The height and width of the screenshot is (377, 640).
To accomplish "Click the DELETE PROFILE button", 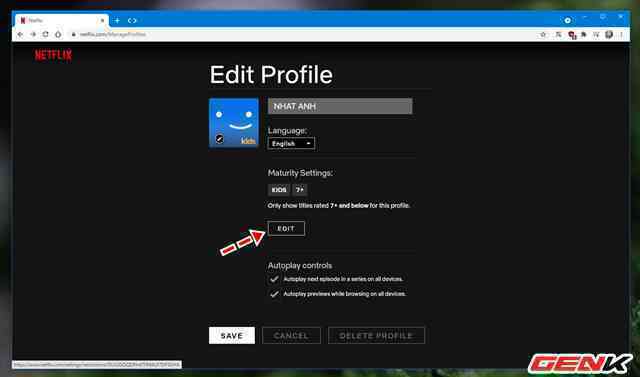I will 376,335.
